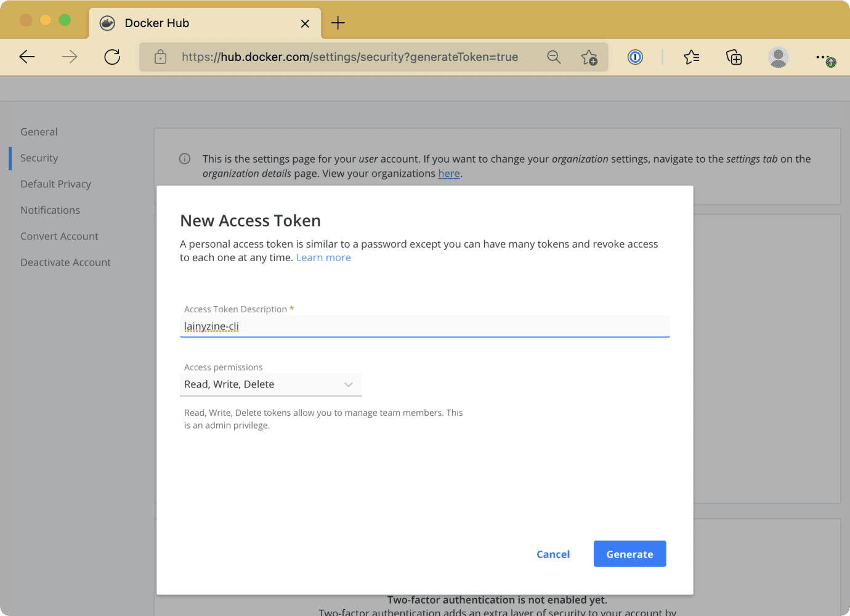Open Security settings section
This screenshot has width=850, height=616.
pos(39,158)
